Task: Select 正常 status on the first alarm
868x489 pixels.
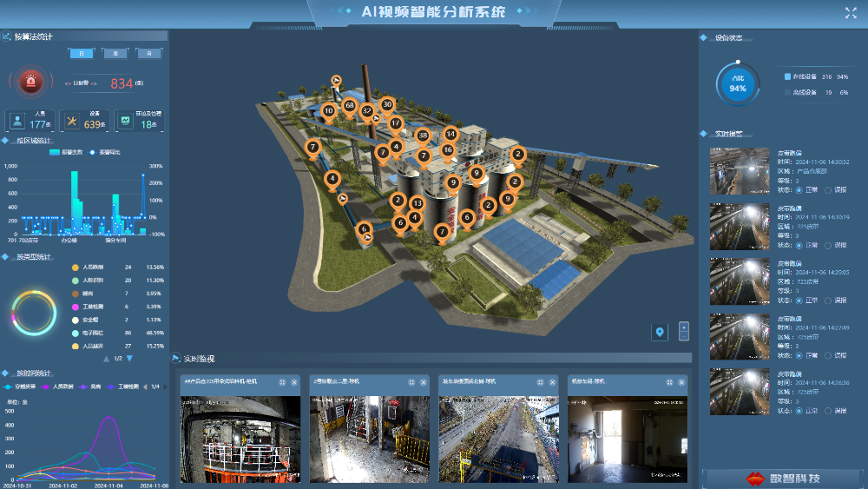Action: pyautogui.click(x=798, y=189)
